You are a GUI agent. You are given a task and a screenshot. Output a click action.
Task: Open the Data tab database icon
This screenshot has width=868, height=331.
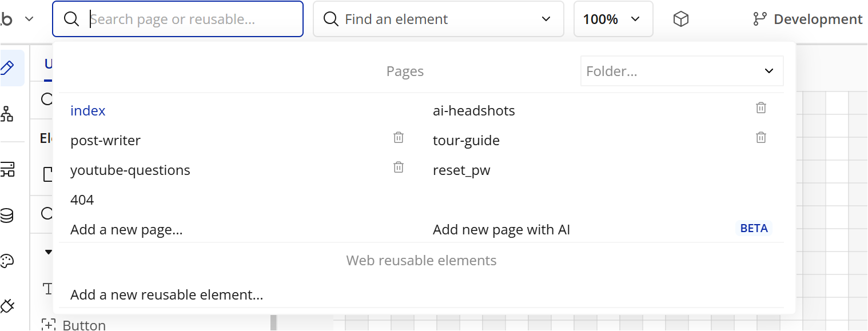(7, 216)
